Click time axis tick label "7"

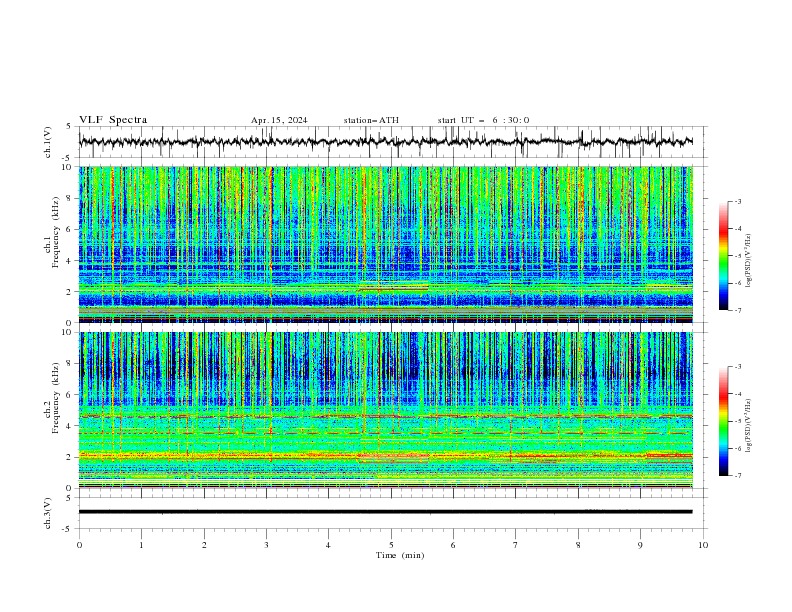tap(516, 545)
